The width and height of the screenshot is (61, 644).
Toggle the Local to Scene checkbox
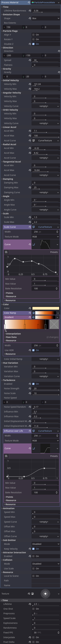[x=33, y=576]
